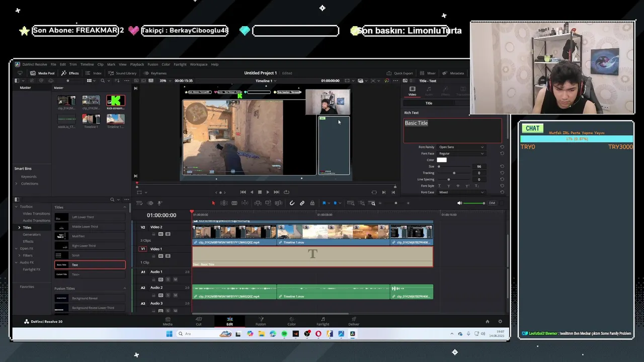The image size is (644, 362).
Task: Open the audio Mixer panel
Action: (428, 73)
